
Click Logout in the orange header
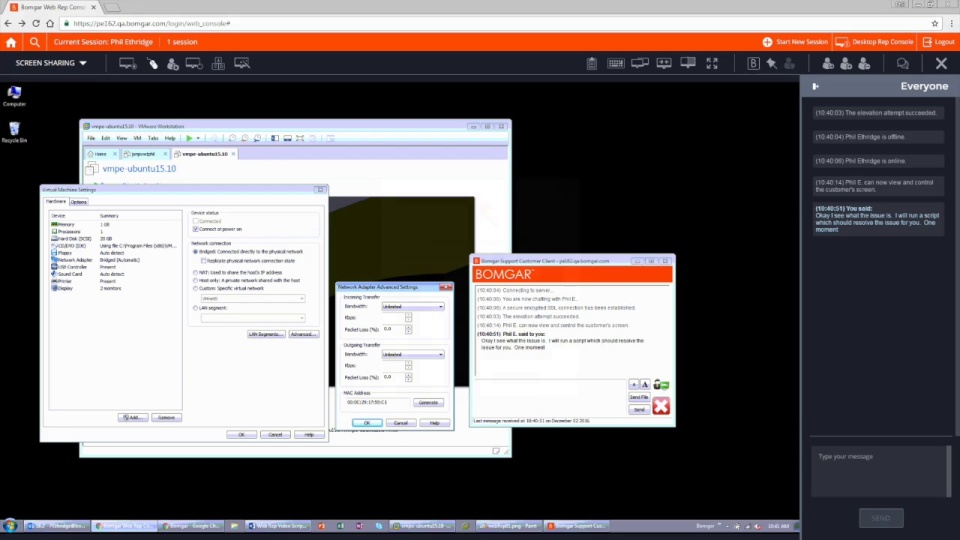click(x=939, y=42)
